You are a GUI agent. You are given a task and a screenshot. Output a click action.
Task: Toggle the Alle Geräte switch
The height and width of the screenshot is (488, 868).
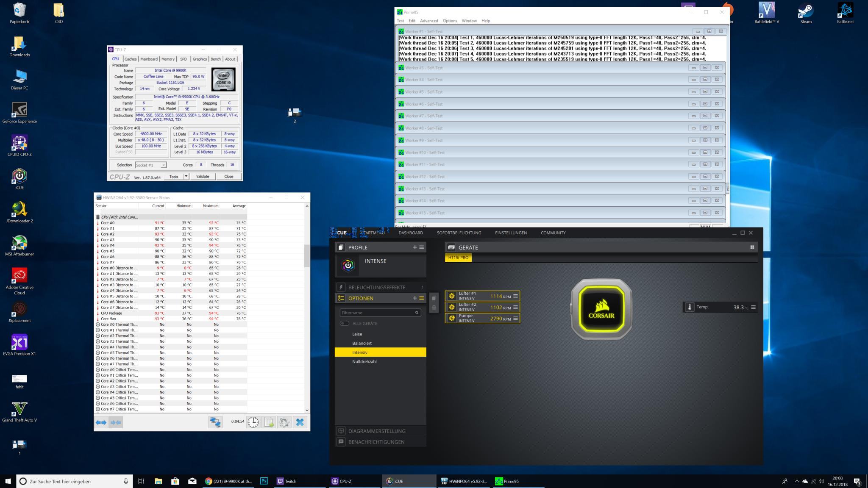click(x=344, y=323)
